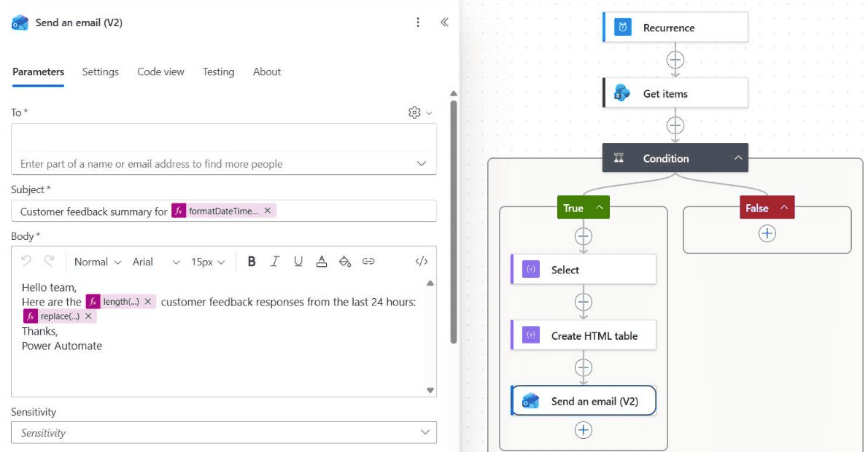868x452 pixels.
Task: Click the fx icon on length token
Action: pyautogui.click(x=93, y=302)
